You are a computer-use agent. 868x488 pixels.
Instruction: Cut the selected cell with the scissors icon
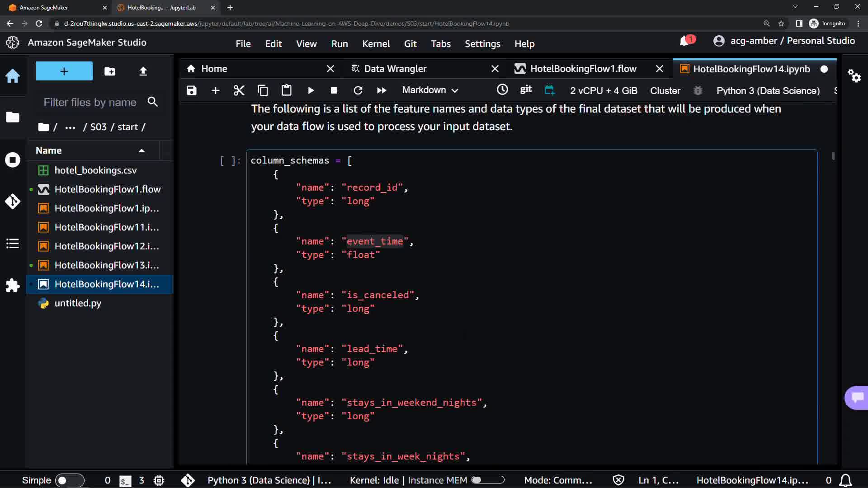(x=239, y=90)
